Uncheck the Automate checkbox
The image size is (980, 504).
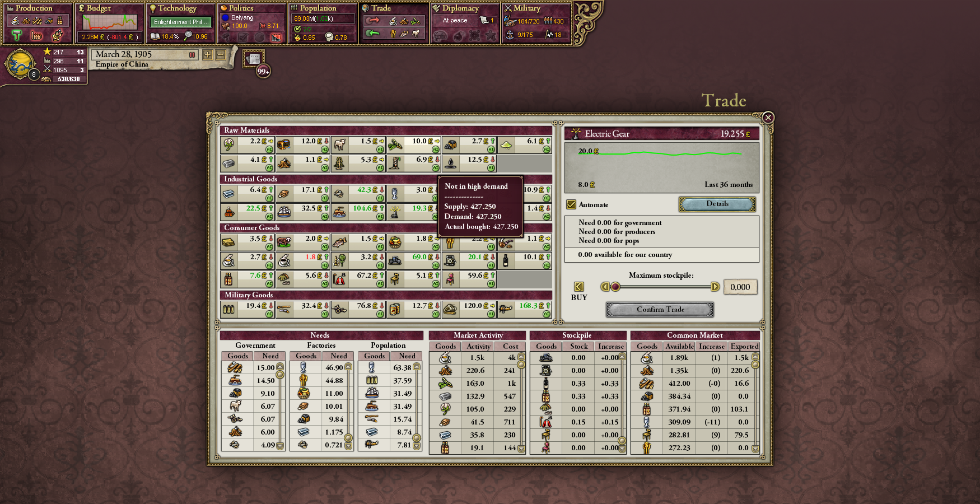571,205
